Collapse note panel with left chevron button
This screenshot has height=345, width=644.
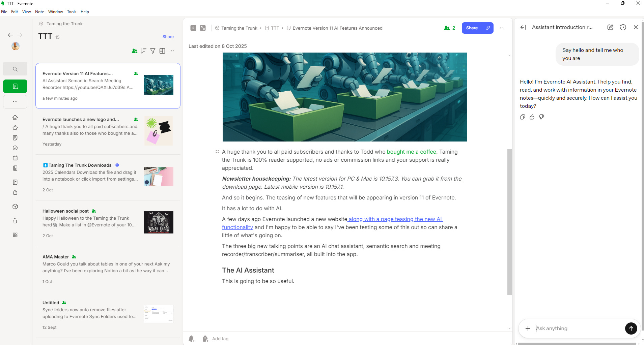(193, 28)
